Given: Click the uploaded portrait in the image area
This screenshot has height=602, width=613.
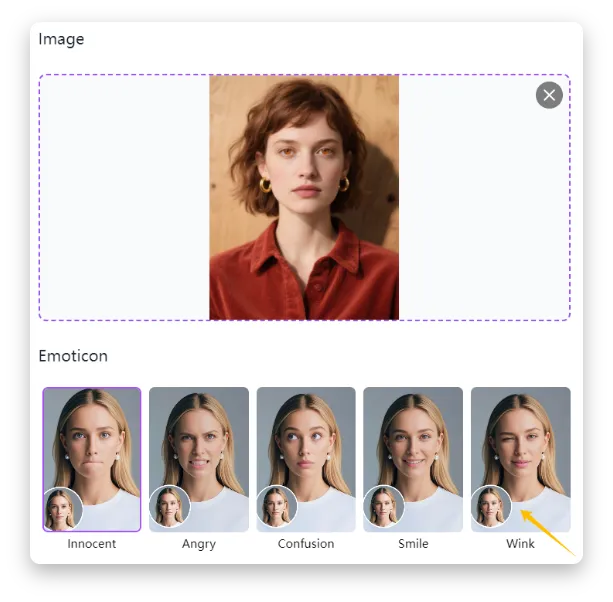Looking at the screenshot, I should click(304, 197).
